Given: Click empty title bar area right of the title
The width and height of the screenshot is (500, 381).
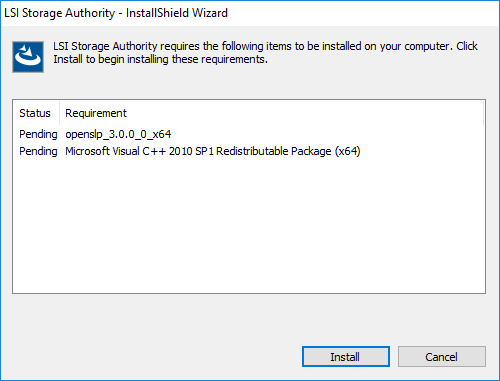Looking at the screenshot, I should click(x=363, y=13).
